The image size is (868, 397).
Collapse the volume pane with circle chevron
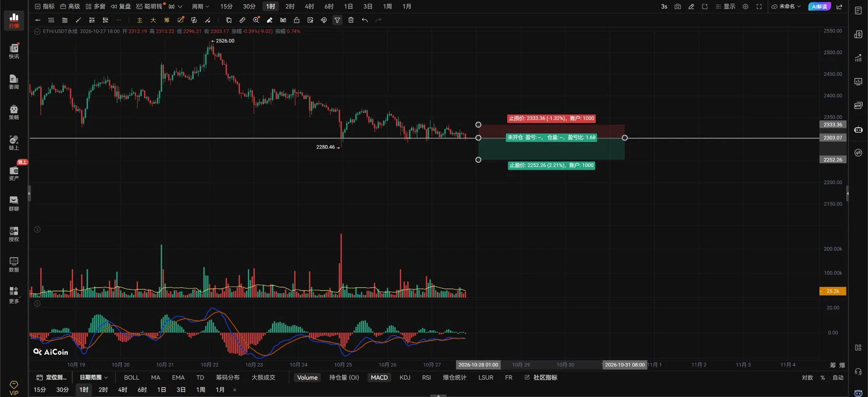click(37, 230)
